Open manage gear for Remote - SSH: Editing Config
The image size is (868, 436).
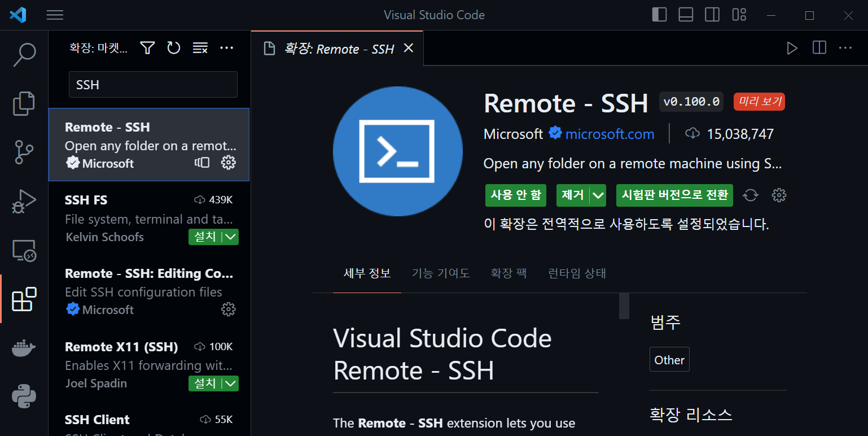click(x=228, y=309)
